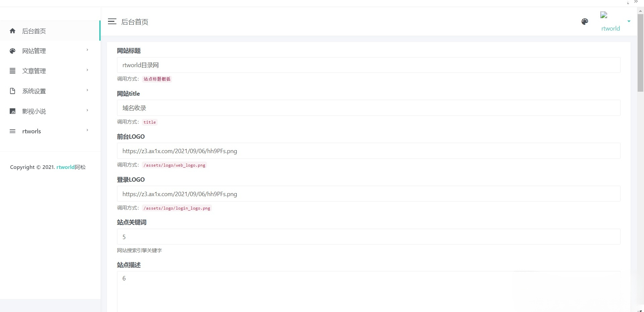Image resolution: width=644 pixels, height=312 pixels.
Task: Click the hamburger icon beside rtworls
Action: tap(12, 131)
